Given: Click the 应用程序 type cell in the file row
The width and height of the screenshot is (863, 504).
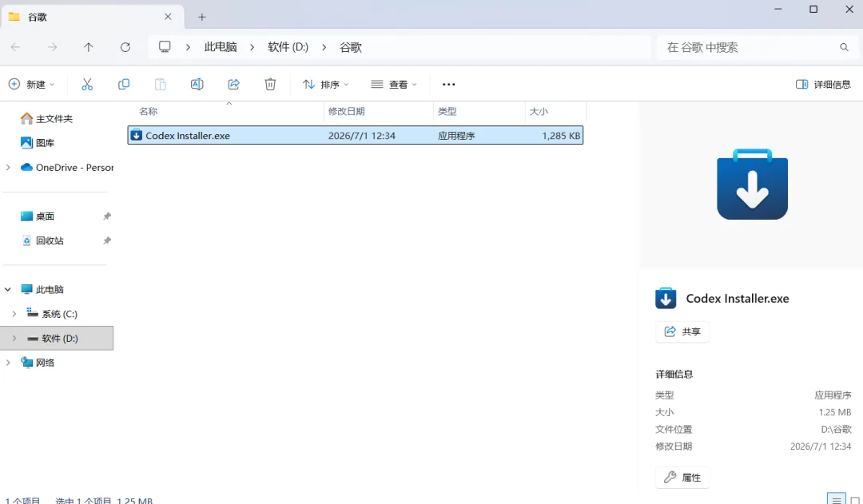Looking at the screenshot, I should point(456,135).
